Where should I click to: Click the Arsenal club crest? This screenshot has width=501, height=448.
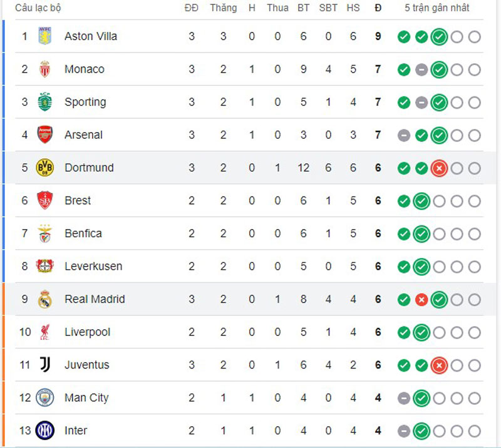click(44, 135)
